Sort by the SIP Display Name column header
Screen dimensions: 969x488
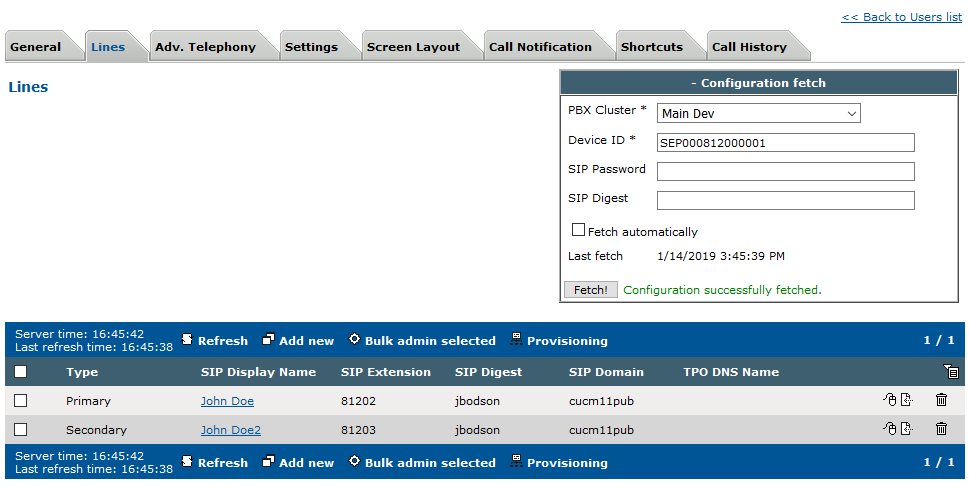(258, 372)
